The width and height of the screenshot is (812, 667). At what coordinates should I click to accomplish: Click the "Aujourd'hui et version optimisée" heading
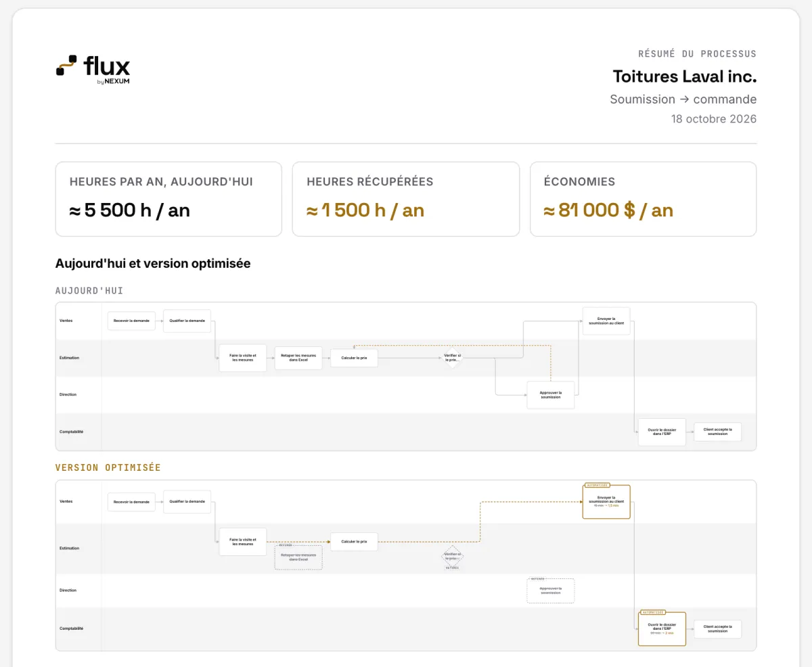153,263
